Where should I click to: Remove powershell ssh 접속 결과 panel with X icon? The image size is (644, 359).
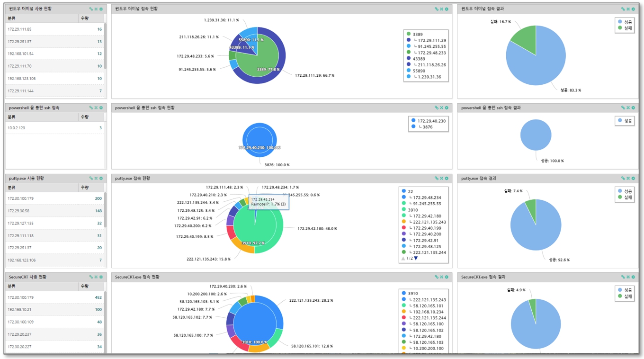click(628, 108)
